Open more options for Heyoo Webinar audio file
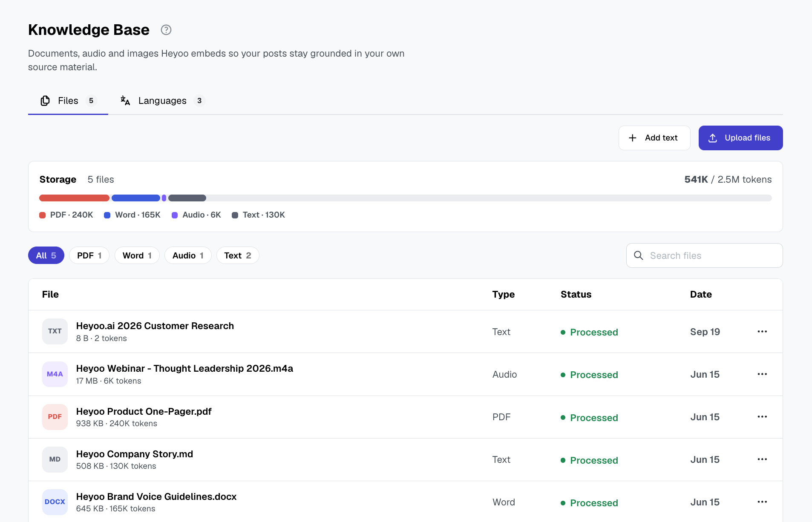 762,374
